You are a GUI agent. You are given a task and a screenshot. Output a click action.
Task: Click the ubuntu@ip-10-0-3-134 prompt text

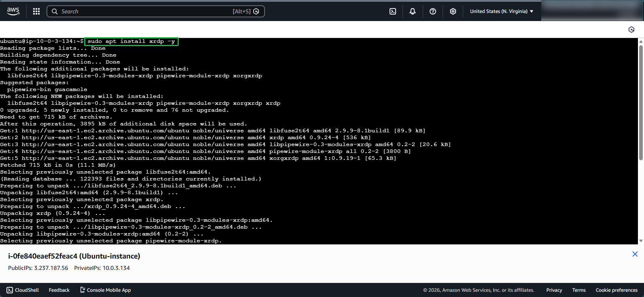tap(42, 41)
